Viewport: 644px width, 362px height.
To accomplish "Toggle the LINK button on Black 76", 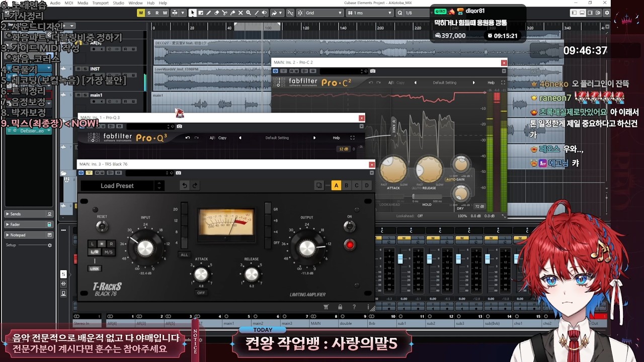I will (95, 268).
